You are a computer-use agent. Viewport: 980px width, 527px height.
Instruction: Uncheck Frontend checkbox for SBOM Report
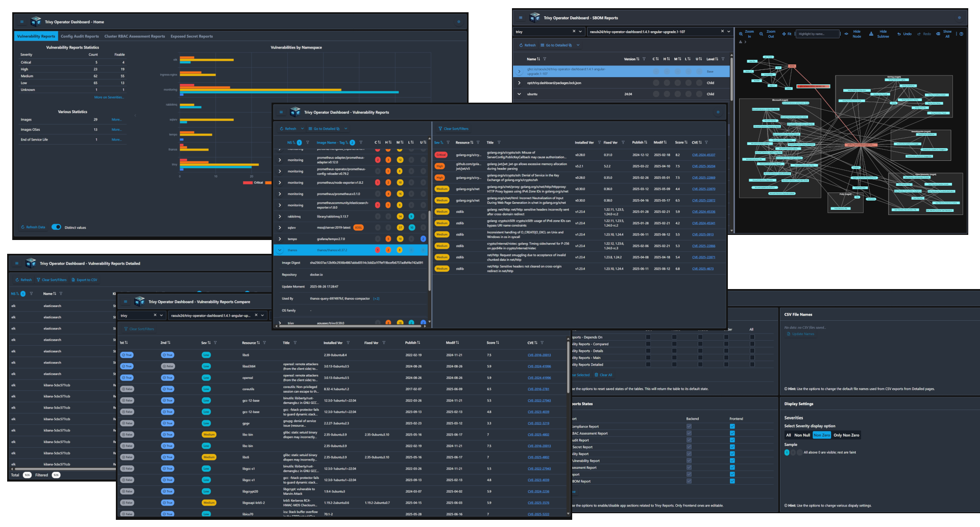click(x=732, y=481)
